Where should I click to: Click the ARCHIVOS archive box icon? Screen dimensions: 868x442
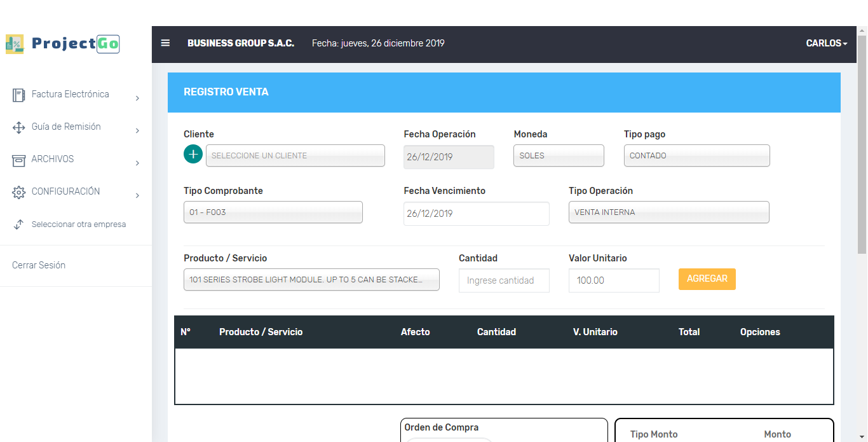point(18,160)
